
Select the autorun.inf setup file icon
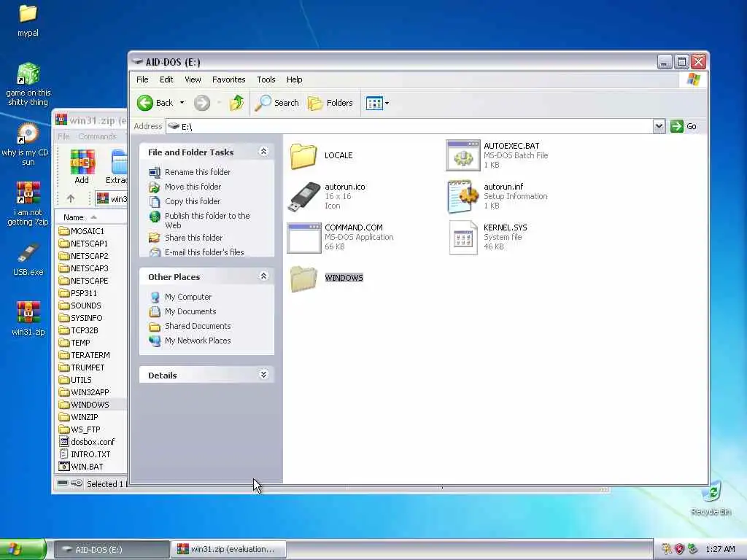click(462, 196)
